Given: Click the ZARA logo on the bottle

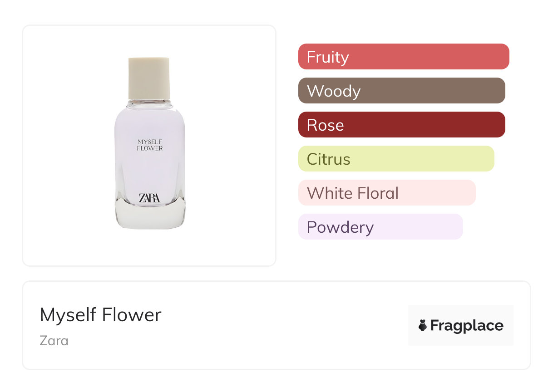Looking at the screenshot, I should [x=149, y=198].
